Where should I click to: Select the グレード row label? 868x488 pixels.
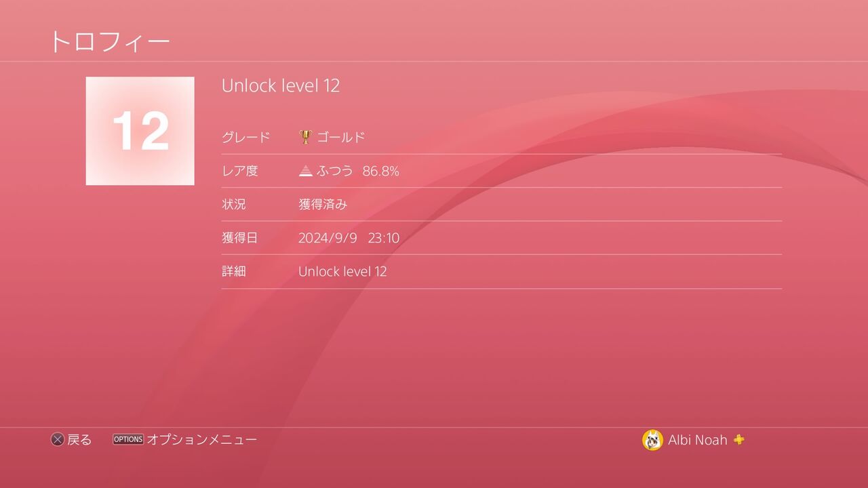(x=246, y=137)
